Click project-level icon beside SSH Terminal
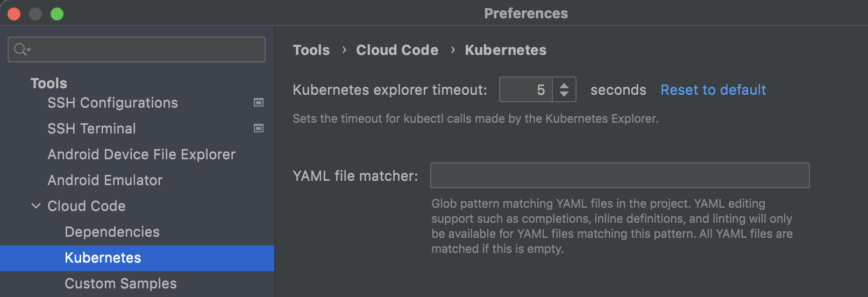The height and width of the screenshot is (297, 868). point(259,128)
